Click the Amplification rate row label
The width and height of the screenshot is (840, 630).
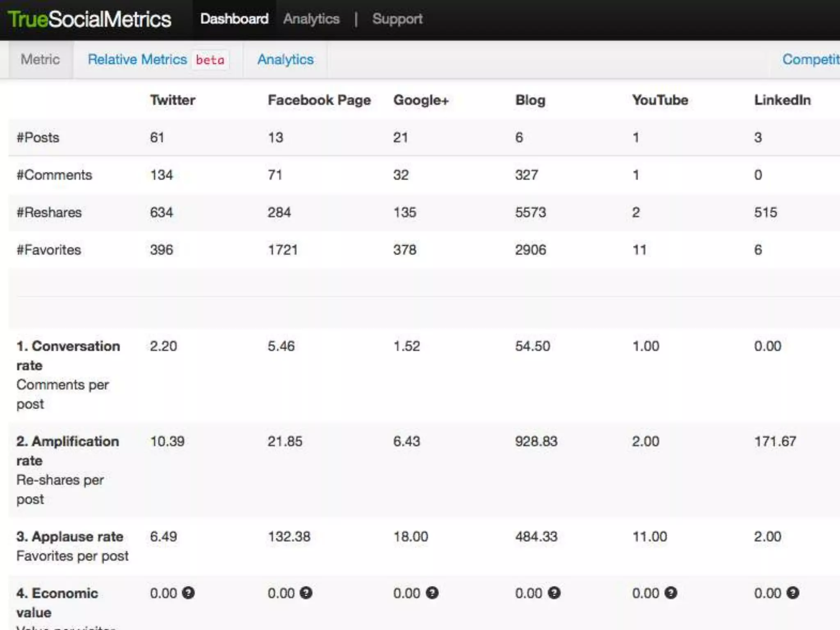[x=68, y=451]
